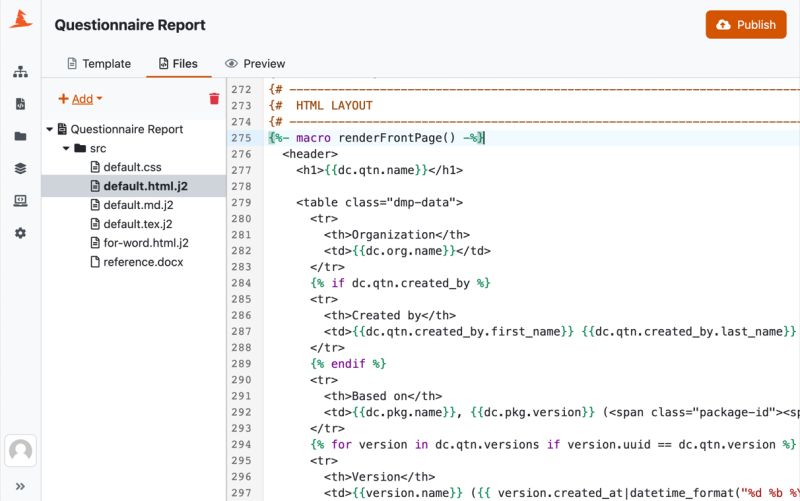Click line number 284 in the gutter

tap(241, 283)
